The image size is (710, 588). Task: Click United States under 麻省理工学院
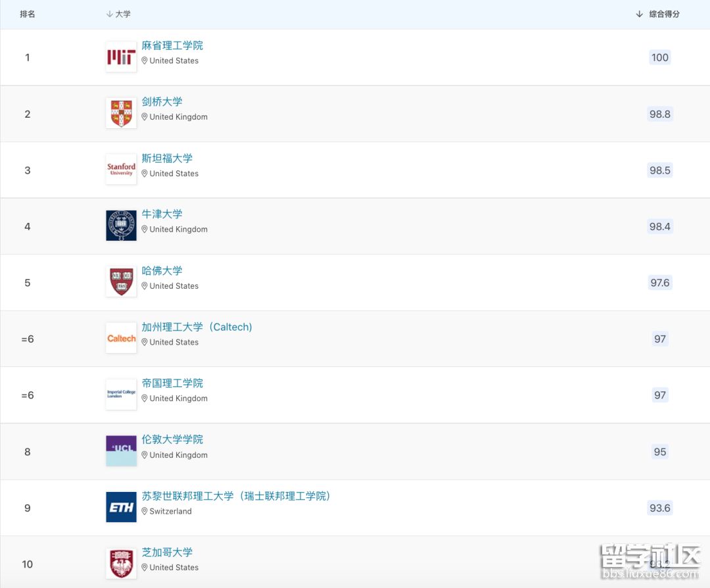[x=174, y=61]
